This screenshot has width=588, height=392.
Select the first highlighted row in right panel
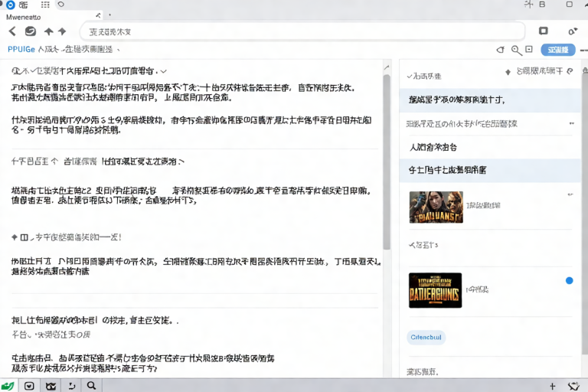(x=490, y=100)
